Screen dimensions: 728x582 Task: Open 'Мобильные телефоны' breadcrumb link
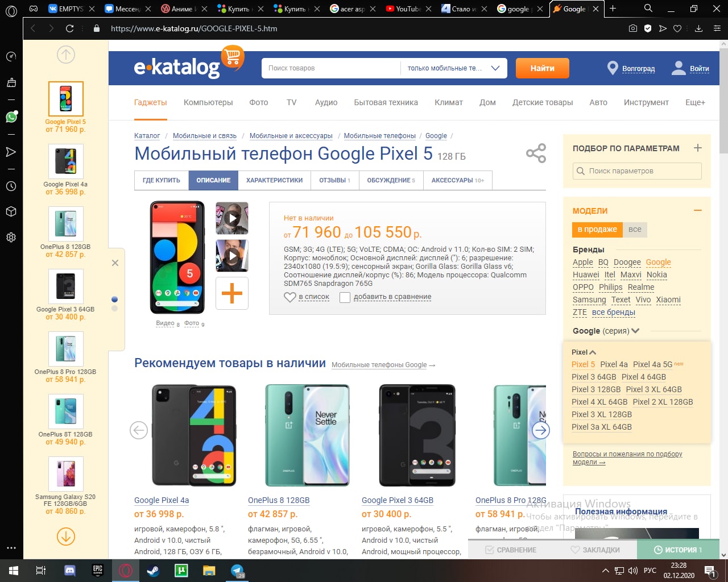pos(380,136)
